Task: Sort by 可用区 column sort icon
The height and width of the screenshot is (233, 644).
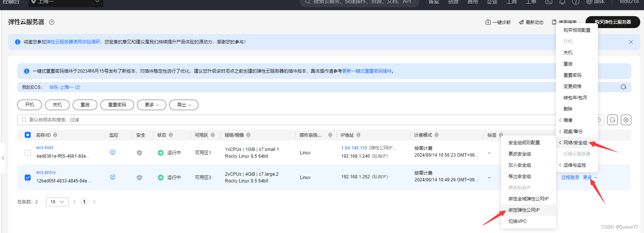Action: click(213, 135)
